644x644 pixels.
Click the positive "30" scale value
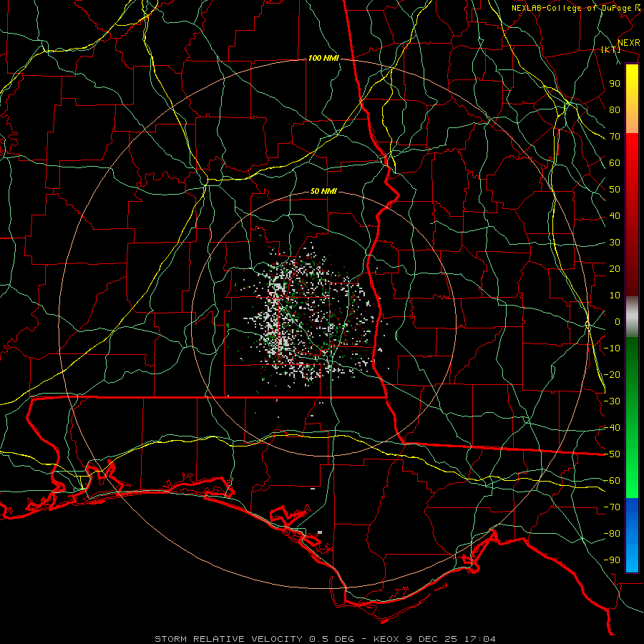(x=615, y=243)
